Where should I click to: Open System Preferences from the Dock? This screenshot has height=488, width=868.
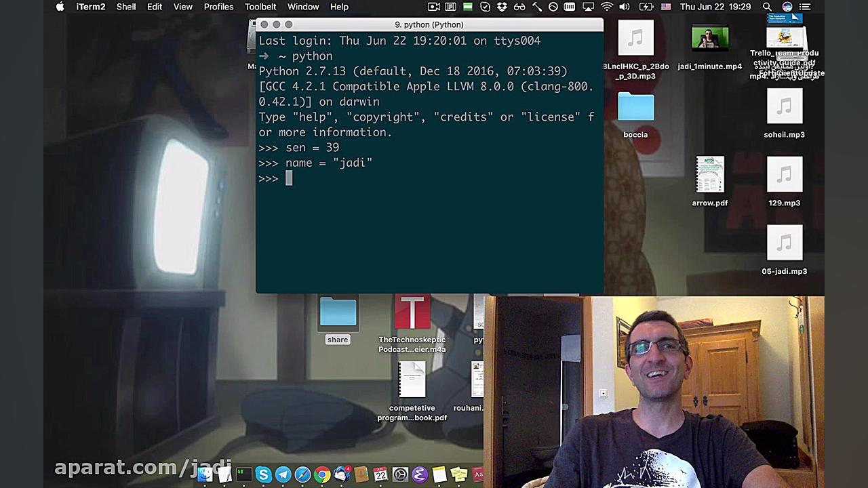pos(400,474)
